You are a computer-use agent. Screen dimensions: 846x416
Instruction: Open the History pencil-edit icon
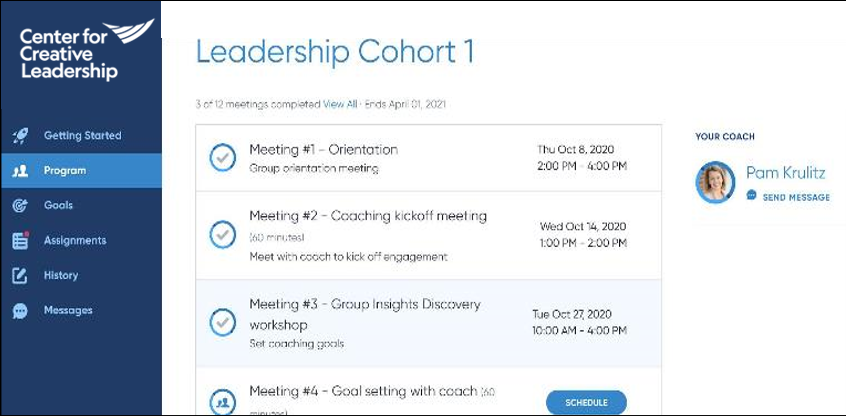click(20, 275)
